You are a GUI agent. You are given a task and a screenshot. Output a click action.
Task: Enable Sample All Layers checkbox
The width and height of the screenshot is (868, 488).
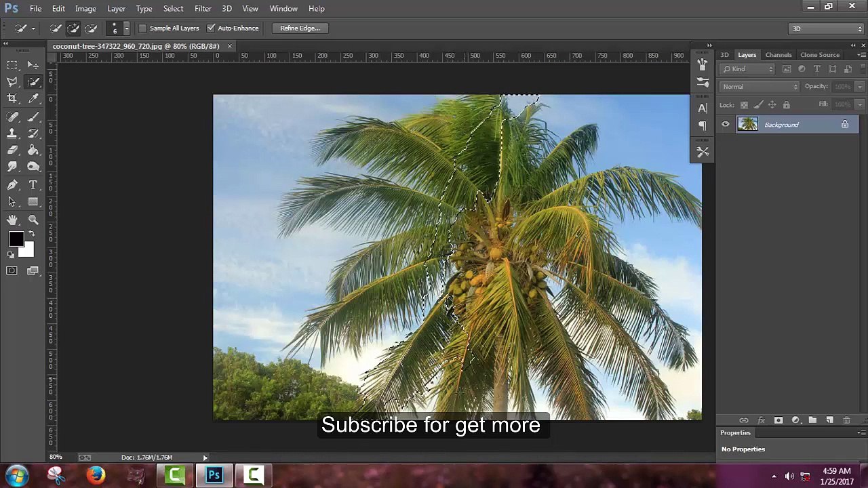point(142,28)
